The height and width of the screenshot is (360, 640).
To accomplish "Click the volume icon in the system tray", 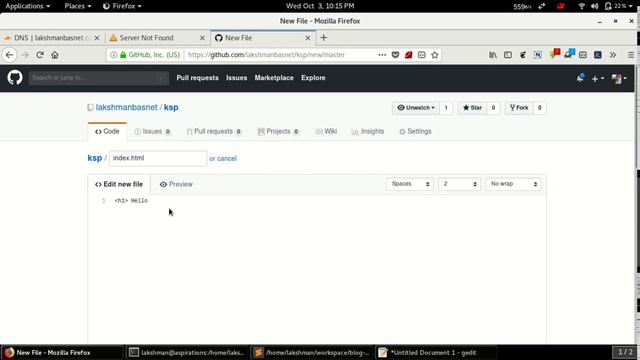I will (x=594, y=6).
